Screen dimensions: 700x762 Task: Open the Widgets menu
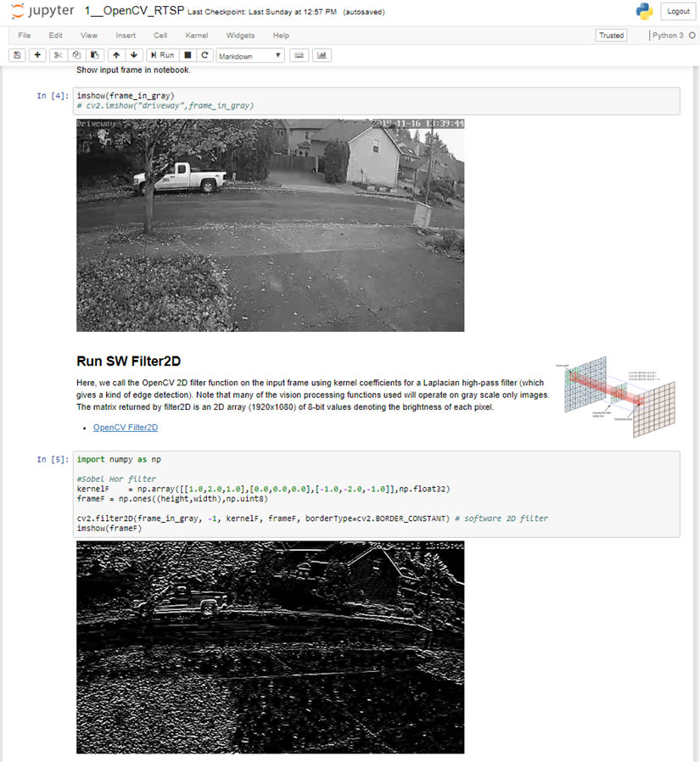pyautogui.click(x=240, y=36)
